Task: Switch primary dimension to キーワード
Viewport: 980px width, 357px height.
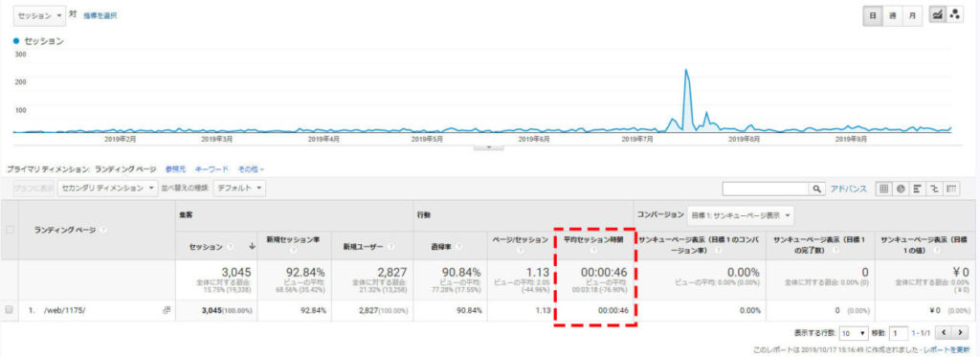Action: click(212, 169)
